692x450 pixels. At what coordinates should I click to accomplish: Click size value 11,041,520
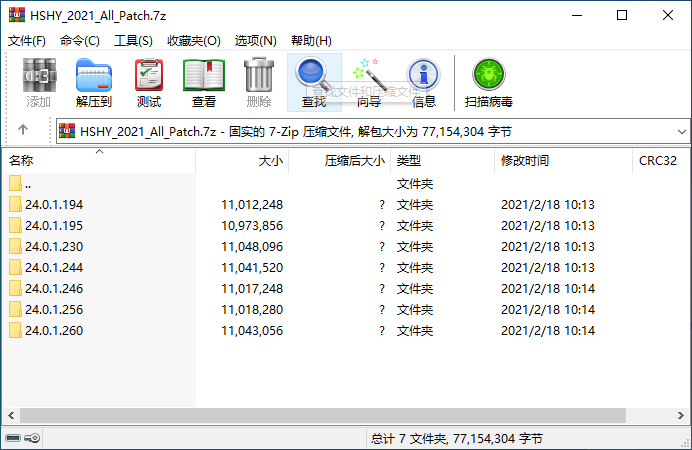[x=252, y=268]
